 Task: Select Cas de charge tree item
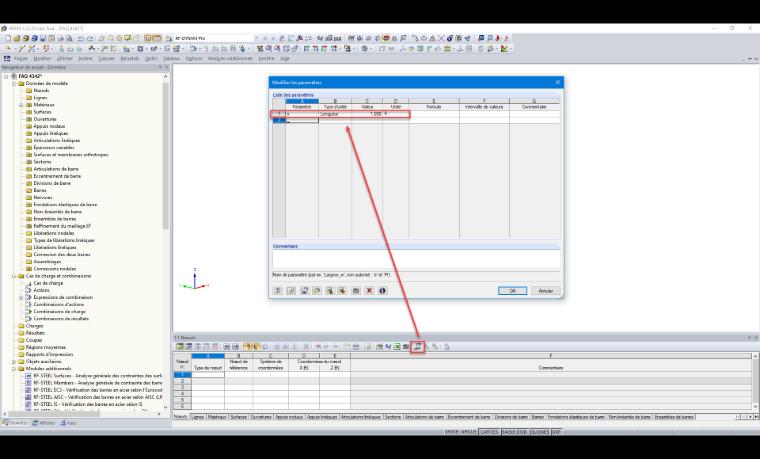click(x=48, y=283)
